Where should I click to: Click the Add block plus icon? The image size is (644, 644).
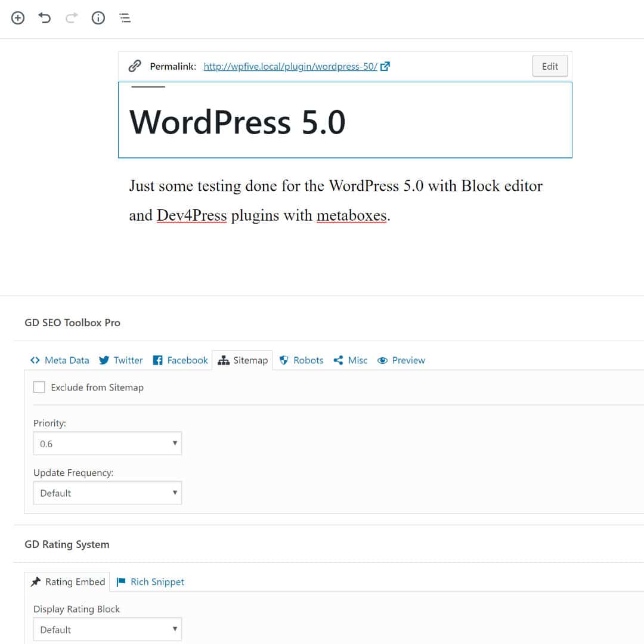(18, 18)
